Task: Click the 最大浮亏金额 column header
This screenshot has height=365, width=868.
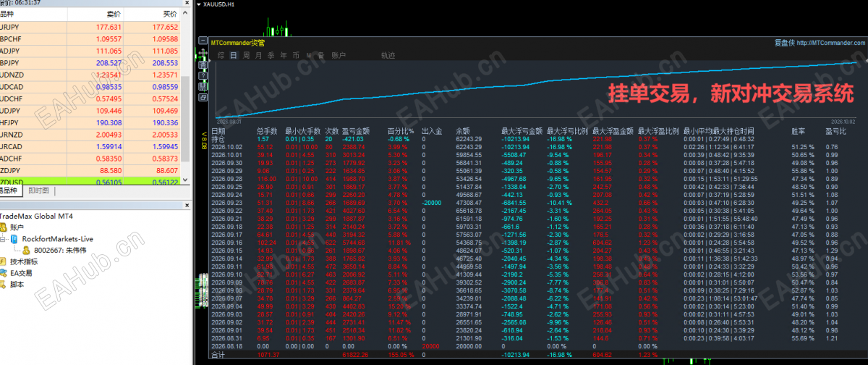Action: tap(522, 131)
